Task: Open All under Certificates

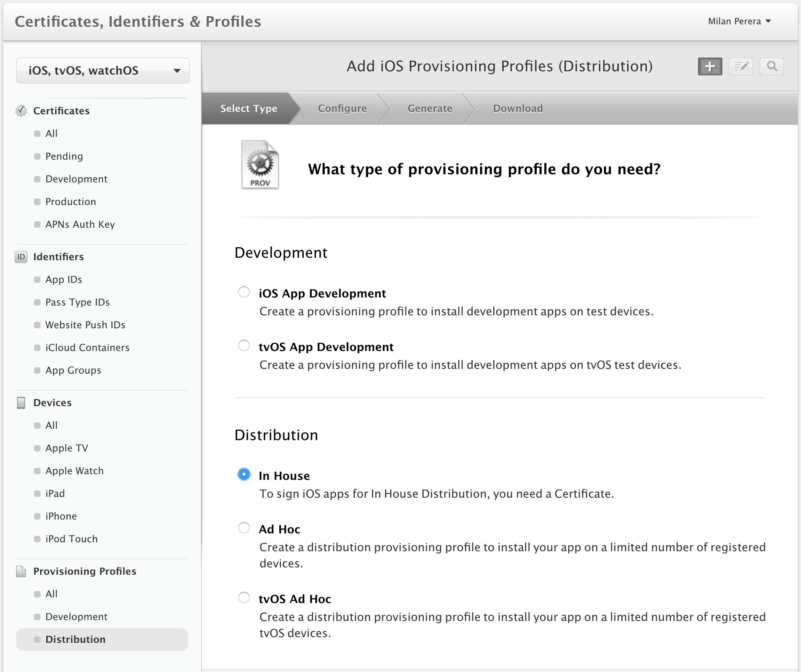Action: (x=51, y=133)
